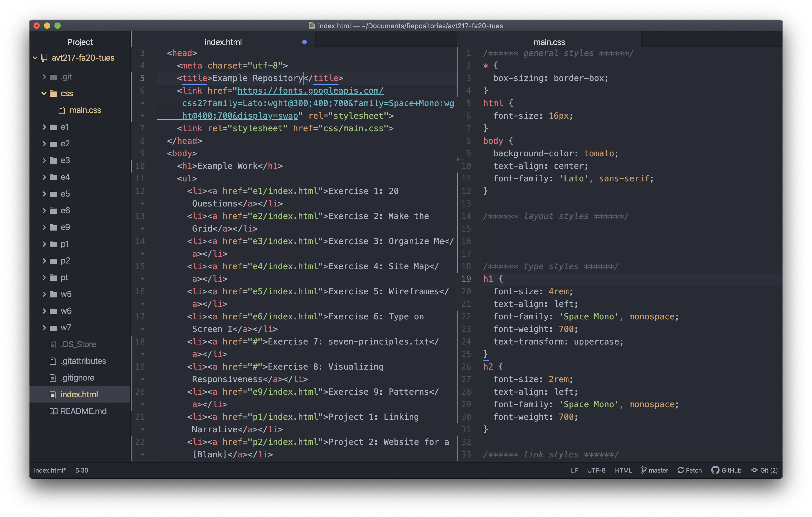Click the GitHub octocat icon in status bar
This screenshot has width=812, height=517.
coord(715,470)
